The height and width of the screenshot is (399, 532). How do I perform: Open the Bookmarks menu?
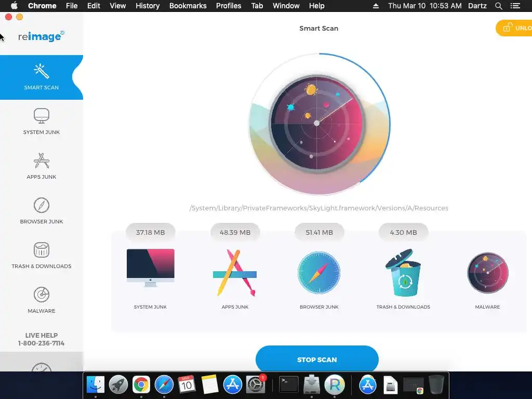point(188,6)
